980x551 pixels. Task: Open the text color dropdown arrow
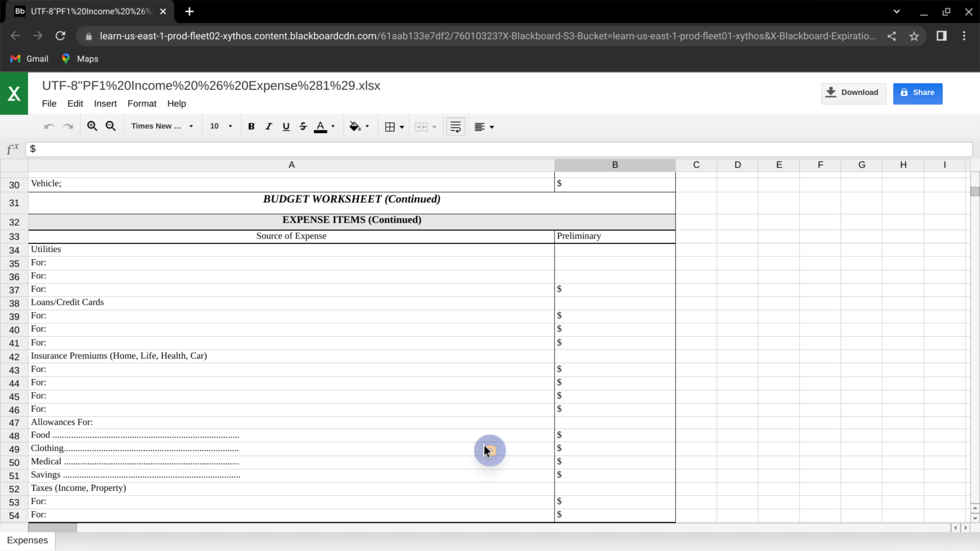pyautogui.click(x=333, y=126)
